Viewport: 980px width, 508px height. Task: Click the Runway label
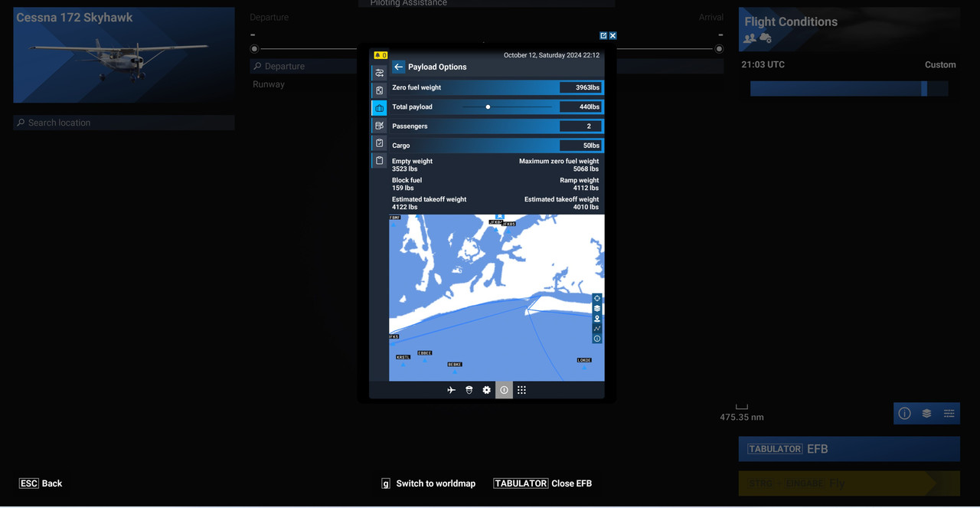point(269,84)
